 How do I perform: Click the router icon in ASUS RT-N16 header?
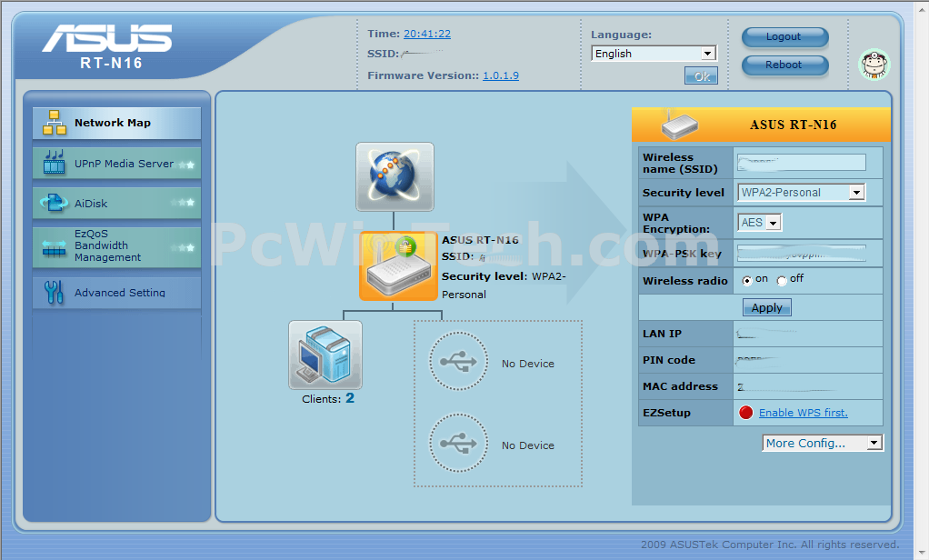[680, 125]
